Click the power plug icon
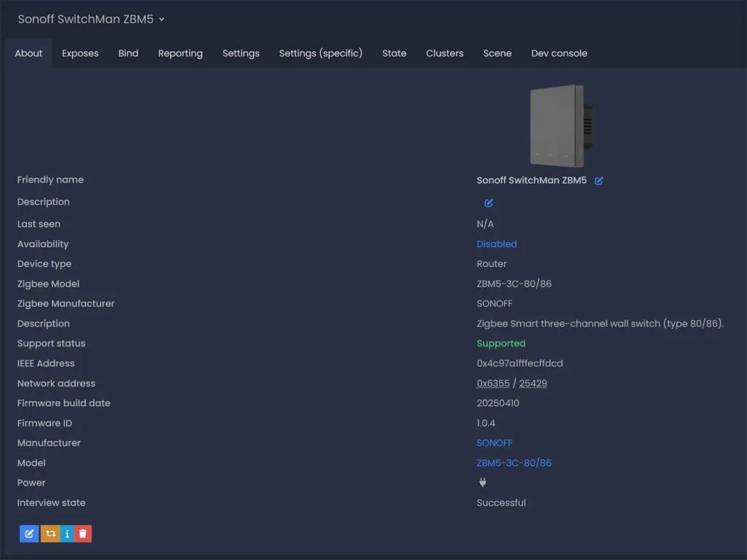Image resolution: width=747 pixels, height=560 pixels. (482, 483)
